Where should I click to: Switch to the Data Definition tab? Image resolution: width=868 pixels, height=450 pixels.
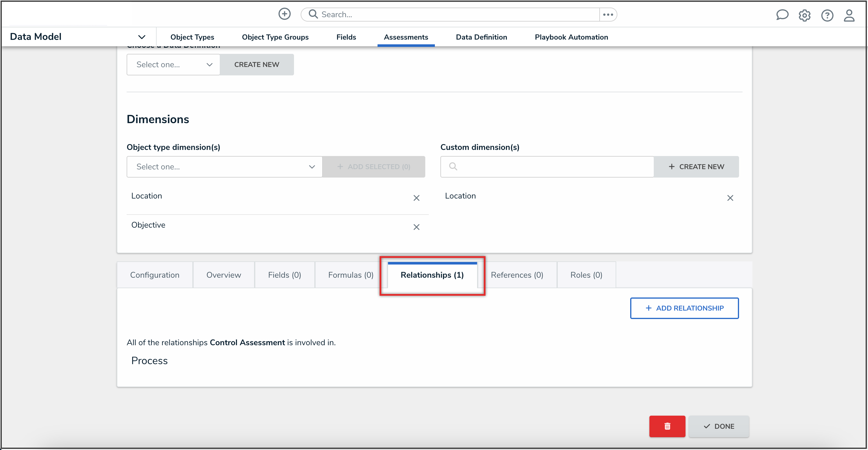(481, 37)
